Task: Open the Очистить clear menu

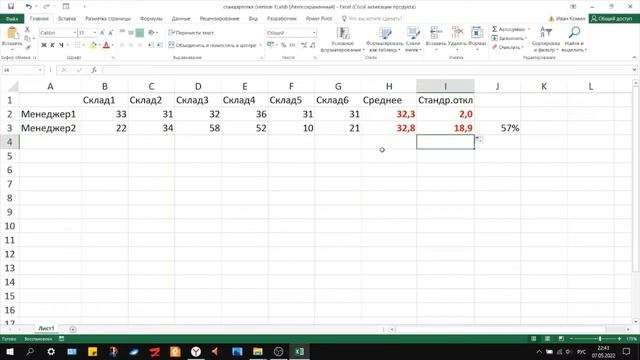Action: tap(507, 47)
